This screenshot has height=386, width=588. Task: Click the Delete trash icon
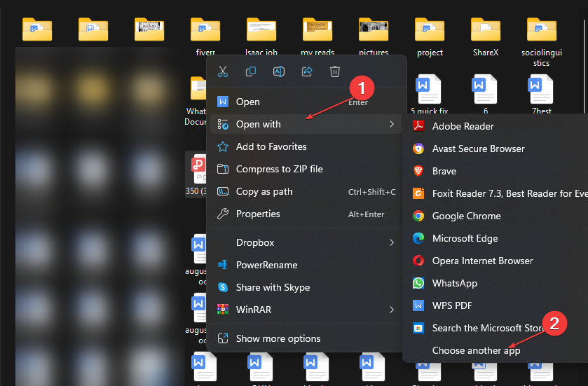click(335, 71)
